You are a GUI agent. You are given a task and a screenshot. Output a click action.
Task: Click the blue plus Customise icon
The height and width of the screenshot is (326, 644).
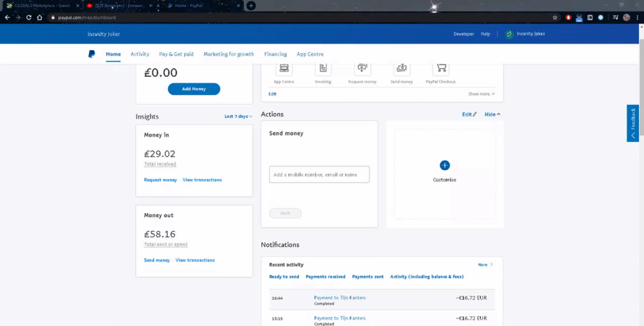click(444, 166)
